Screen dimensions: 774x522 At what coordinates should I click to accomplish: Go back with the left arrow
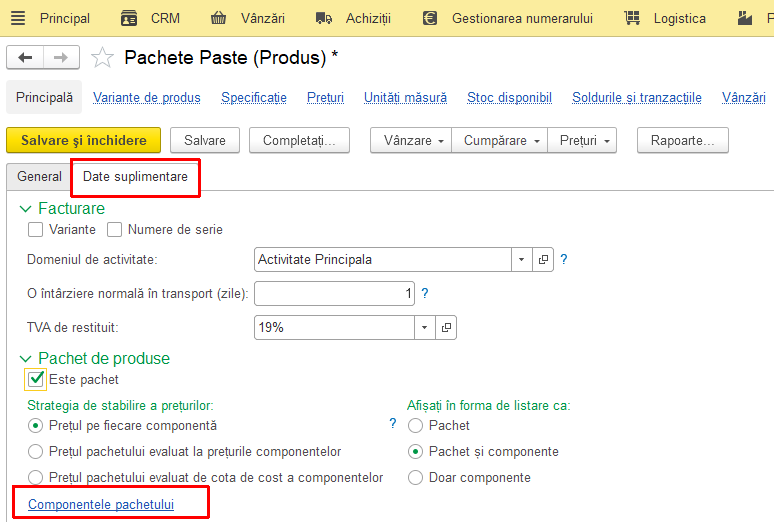coord(25,58)
